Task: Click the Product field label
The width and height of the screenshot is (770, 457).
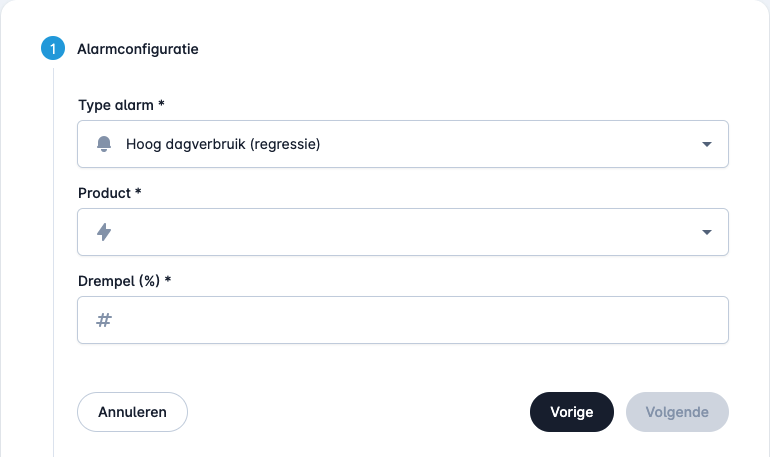Action: pos(104,193)
